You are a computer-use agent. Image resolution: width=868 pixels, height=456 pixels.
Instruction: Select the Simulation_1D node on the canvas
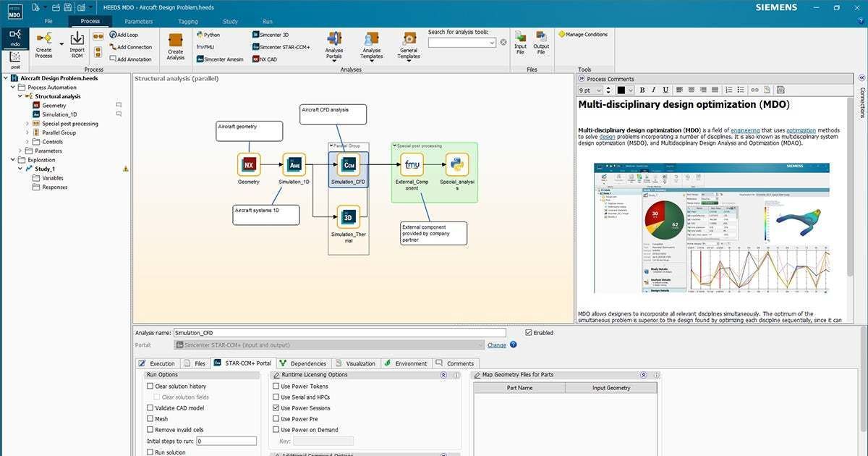[294, 164]
